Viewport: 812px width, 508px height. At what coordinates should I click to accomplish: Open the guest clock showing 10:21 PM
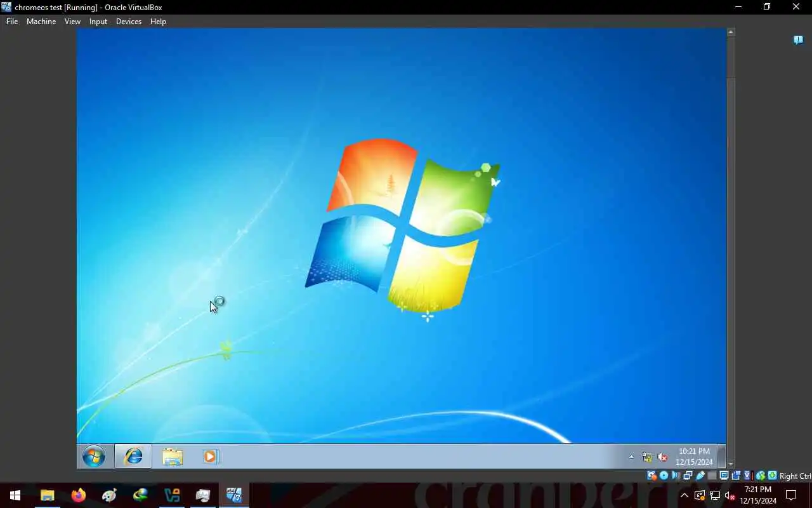[694, 457]
